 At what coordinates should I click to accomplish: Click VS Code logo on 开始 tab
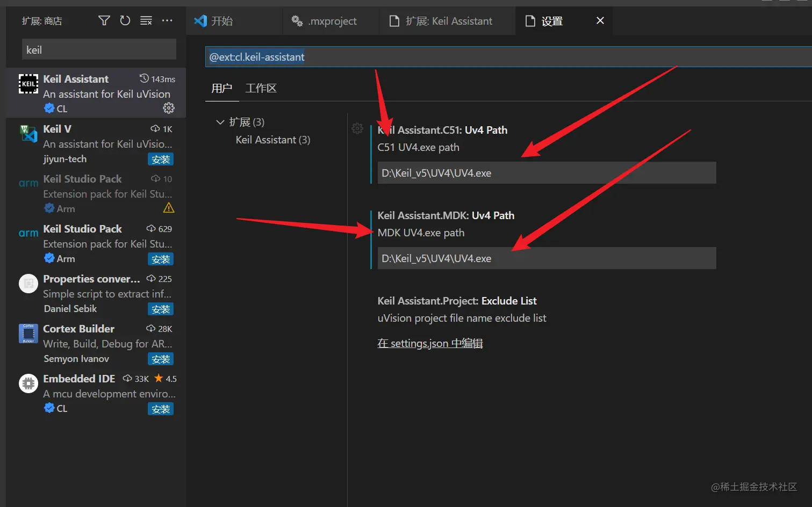coord(200,21)
